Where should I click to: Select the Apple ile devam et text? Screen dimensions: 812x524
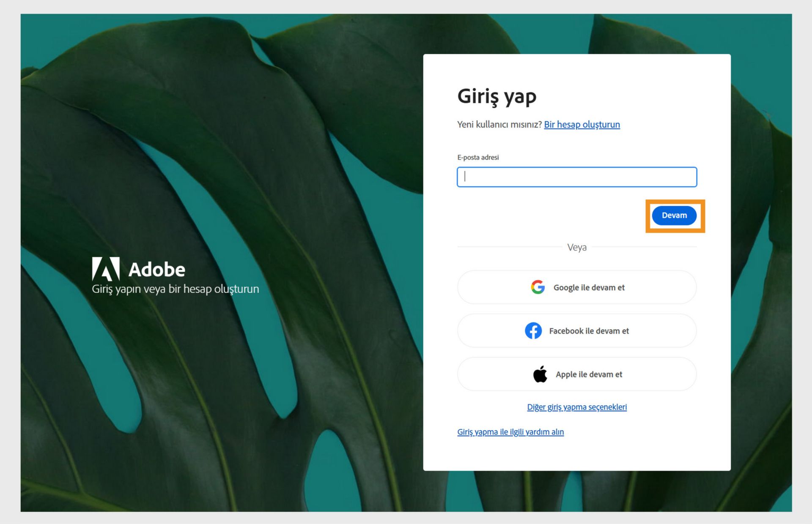pos(589,375)
